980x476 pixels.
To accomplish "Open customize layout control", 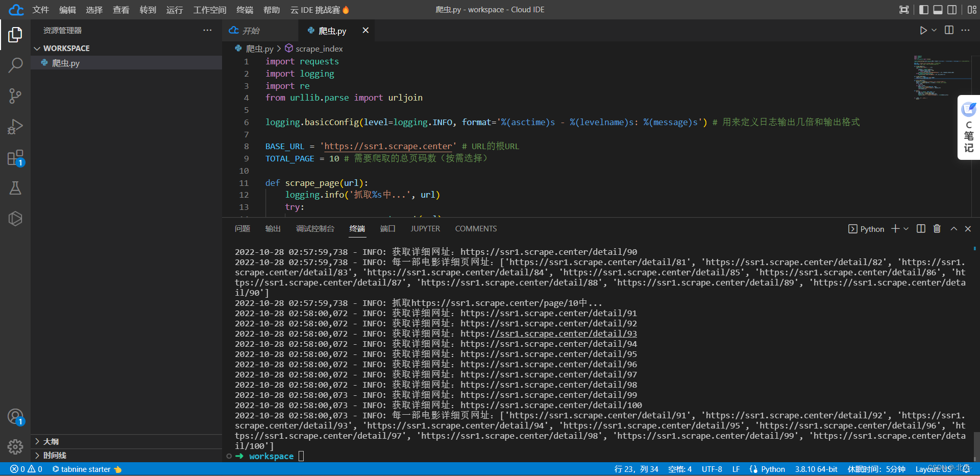I will (972, 10).
